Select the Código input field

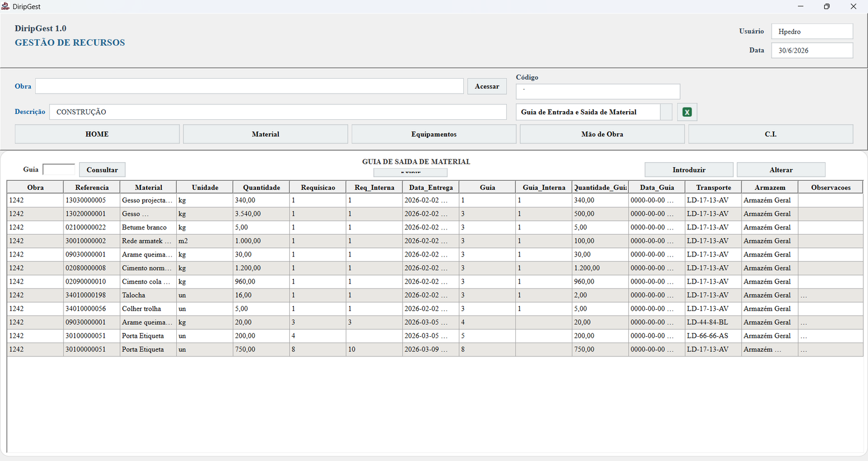598,91
